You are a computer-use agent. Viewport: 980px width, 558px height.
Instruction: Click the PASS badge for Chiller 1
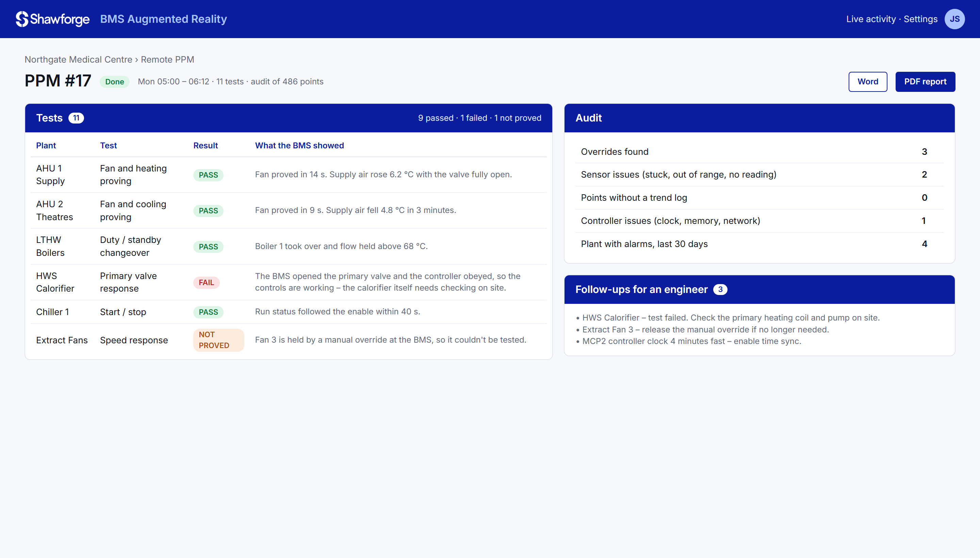pyautogui.click(x=208, y=312)
